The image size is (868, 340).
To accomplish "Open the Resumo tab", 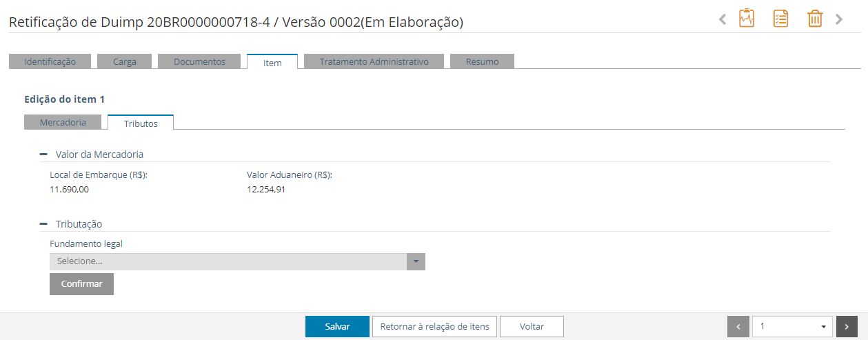I will pos(482,61).
